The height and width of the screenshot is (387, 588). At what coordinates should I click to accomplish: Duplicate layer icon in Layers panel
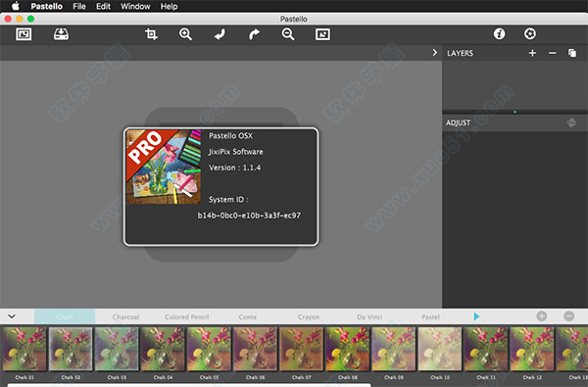click(572, 53)
